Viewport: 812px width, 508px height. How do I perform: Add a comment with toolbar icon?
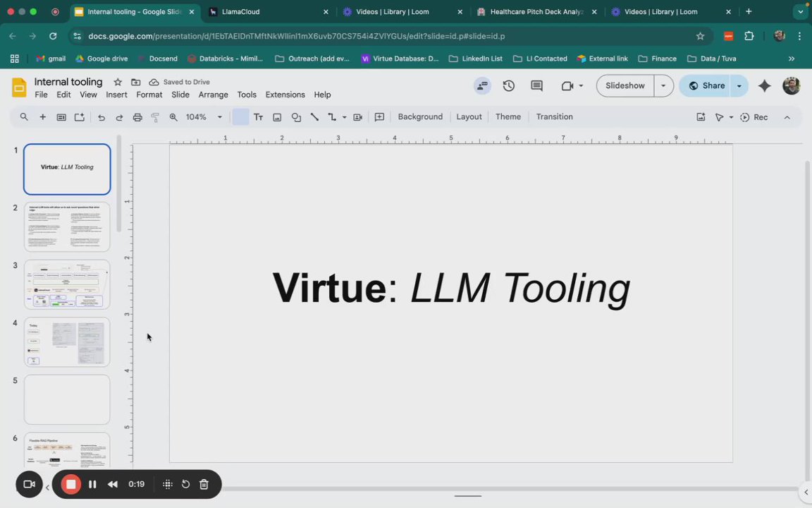pos(379,117)
